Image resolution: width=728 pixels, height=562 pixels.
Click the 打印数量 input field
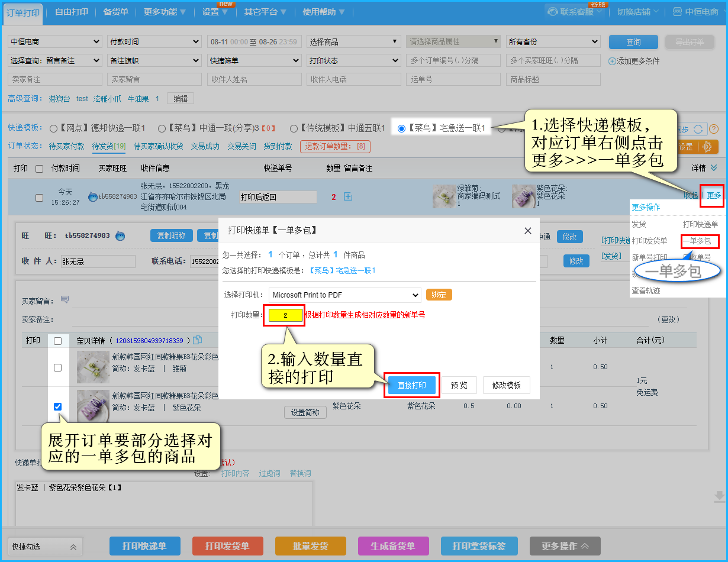285,315
